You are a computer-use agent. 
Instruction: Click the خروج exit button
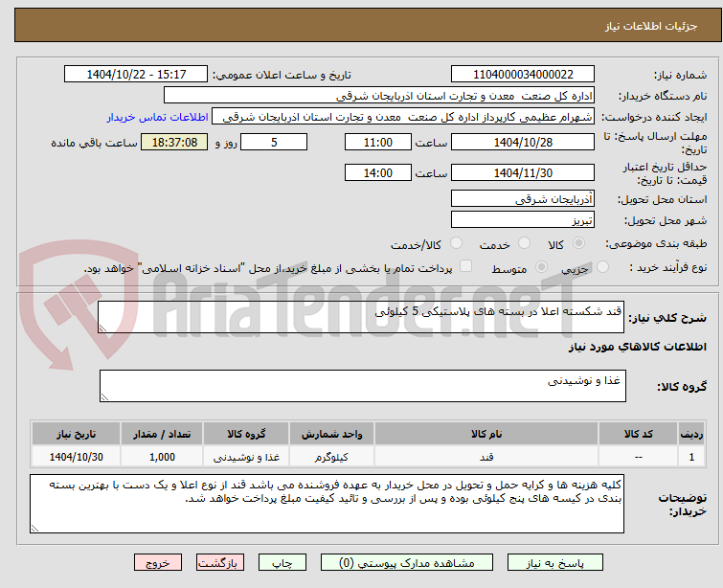[x=158, y=563]
